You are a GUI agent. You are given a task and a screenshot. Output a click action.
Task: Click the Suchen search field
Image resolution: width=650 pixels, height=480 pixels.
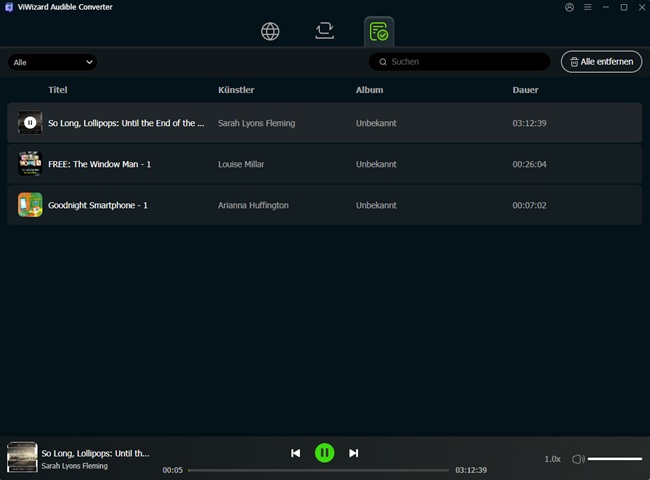pyautogui.click(x=459, y=62)
